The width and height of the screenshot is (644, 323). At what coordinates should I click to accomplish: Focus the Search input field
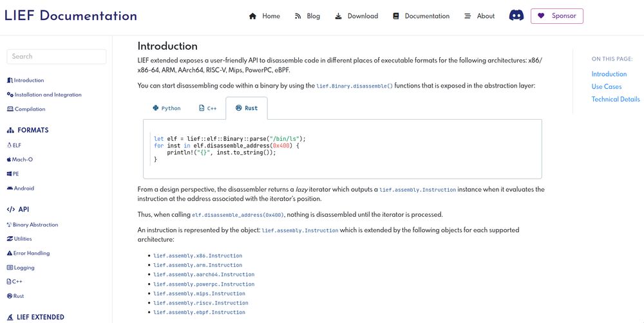point(56,57)
